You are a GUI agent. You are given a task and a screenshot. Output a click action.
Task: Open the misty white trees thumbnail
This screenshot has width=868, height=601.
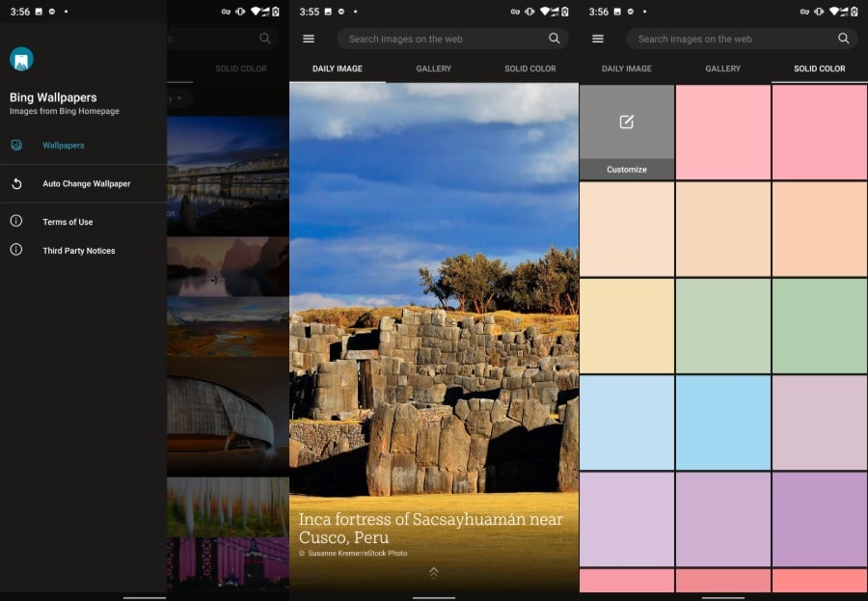[x=228, y=506]
